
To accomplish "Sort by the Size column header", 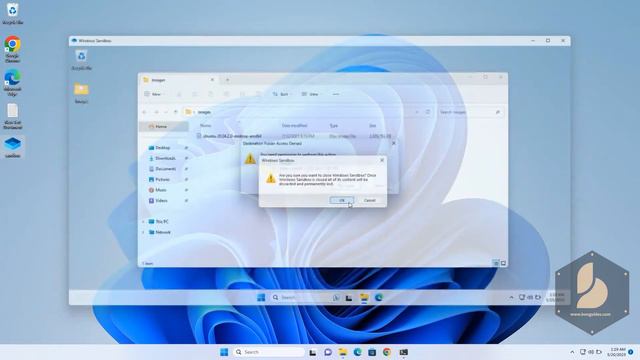I will click(373, 126).
